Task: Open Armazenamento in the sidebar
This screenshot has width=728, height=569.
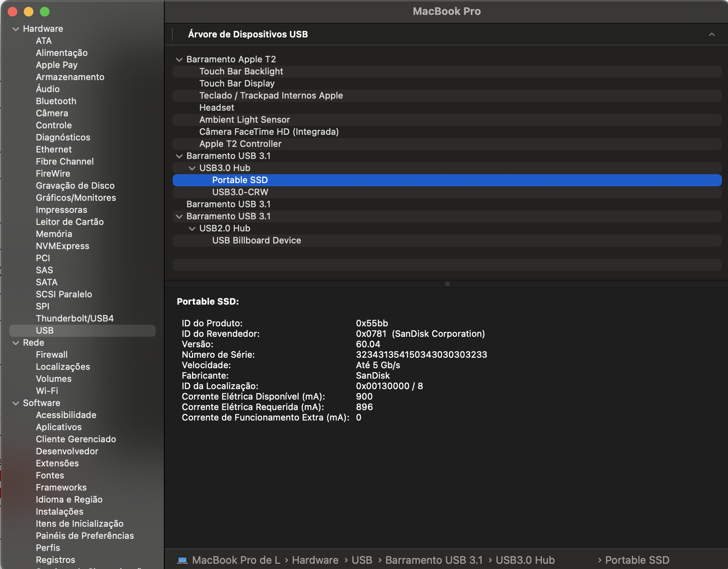Action: point(70,77)
